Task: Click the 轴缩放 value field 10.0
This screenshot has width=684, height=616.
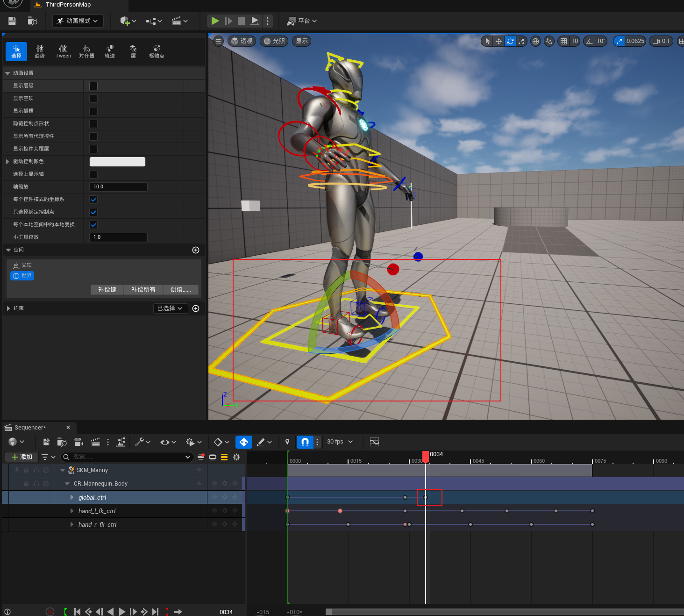Action: [118, 187]
